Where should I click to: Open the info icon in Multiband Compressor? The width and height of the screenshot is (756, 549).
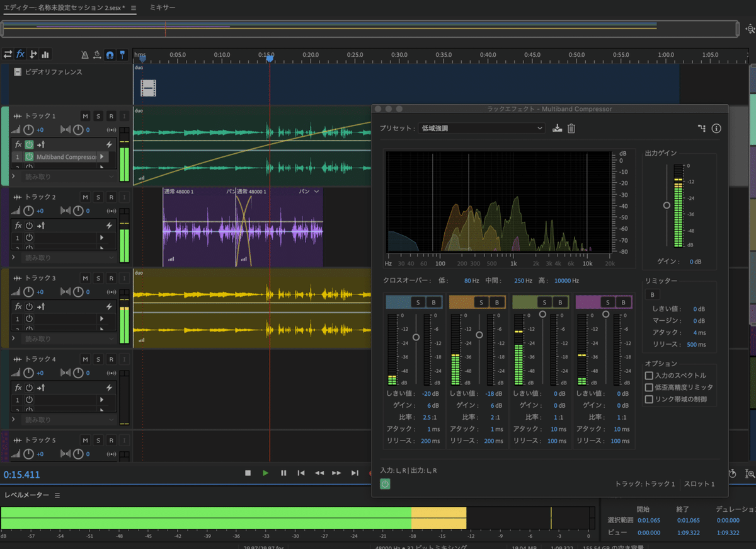tap(716, 129)
